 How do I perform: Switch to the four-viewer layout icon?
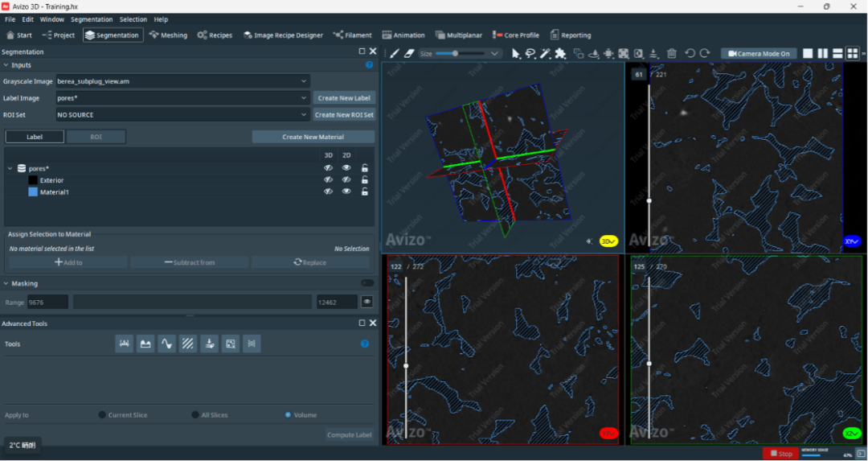(x=853, y=54)
